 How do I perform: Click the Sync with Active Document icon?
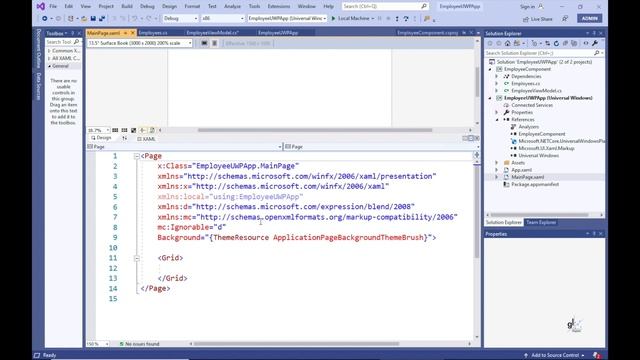click(547, 43)
